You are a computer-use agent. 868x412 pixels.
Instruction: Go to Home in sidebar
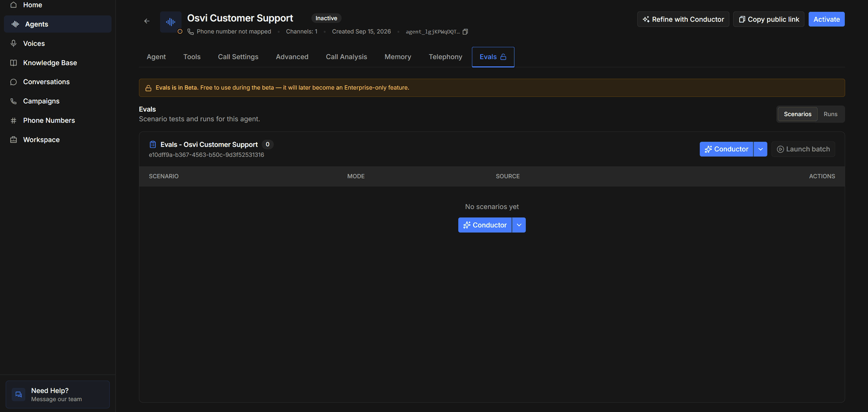coord(58,5)
